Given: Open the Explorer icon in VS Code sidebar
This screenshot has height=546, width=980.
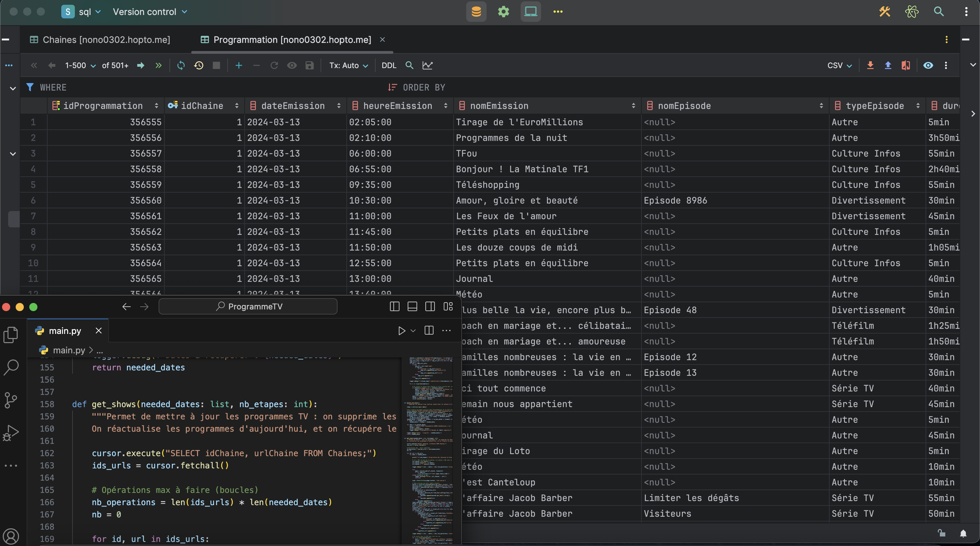Looking at the screenshot, I should pyautogui.click(x=11, y=335).
